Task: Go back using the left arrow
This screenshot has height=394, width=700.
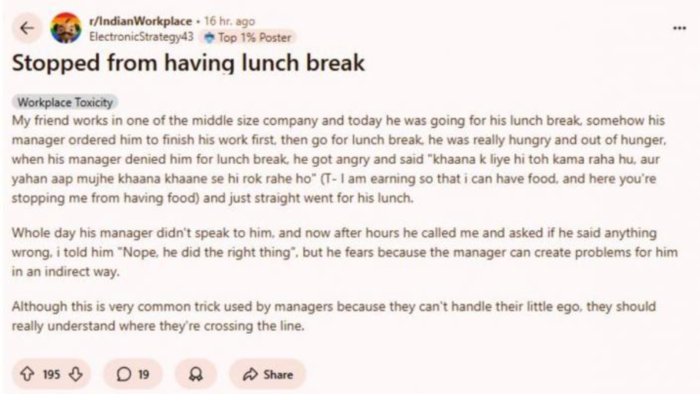Action: pyautogui.click(x=27, y=28)
